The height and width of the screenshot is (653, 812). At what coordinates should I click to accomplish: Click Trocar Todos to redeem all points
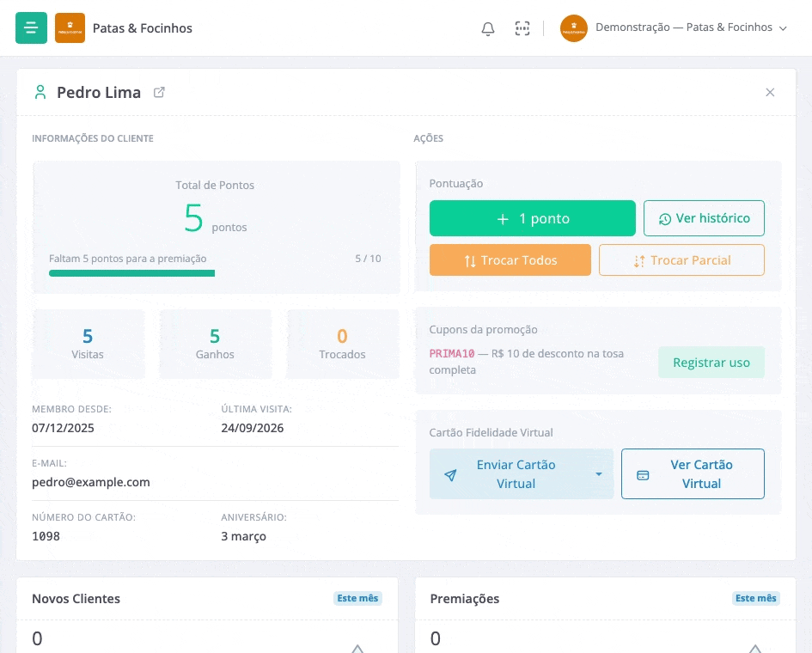510,260
